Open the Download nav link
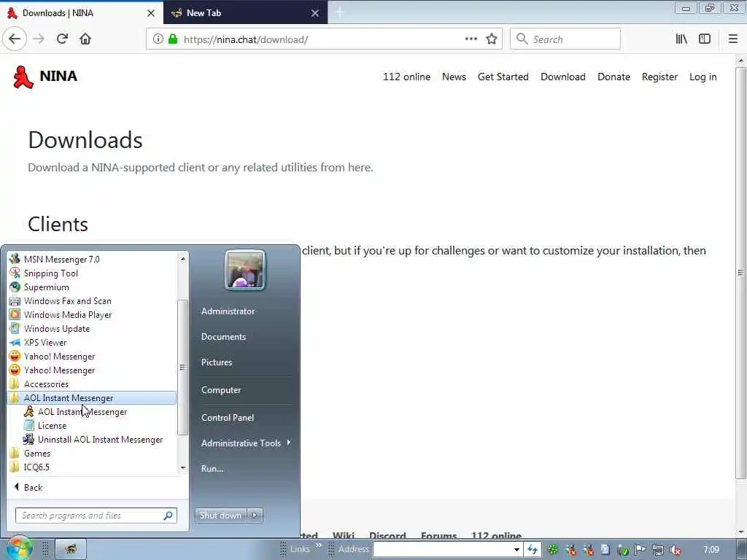This screenshot has height=560, width=747. (562, 77)
